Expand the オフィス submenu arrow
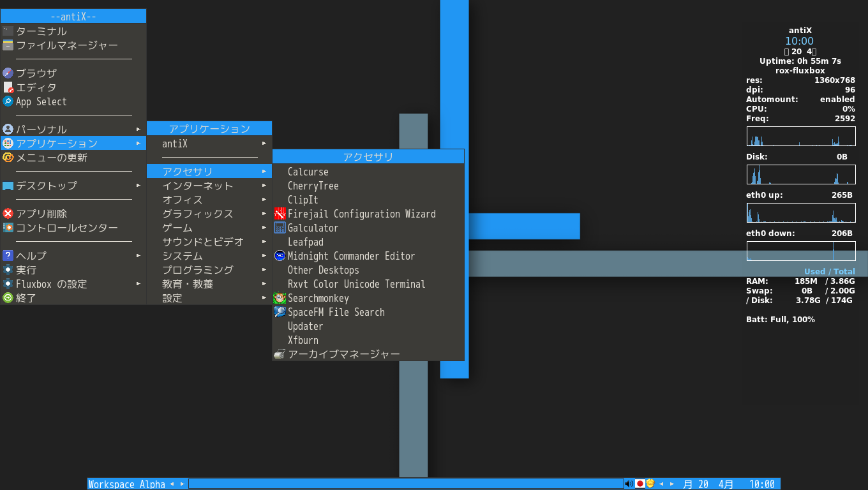 tap(264, 200)
